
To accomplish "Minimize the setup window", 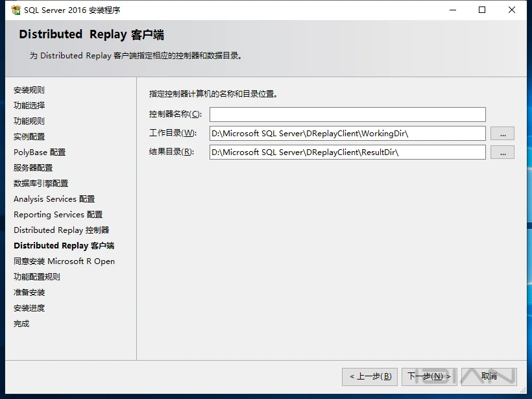I will pos(453,10).
